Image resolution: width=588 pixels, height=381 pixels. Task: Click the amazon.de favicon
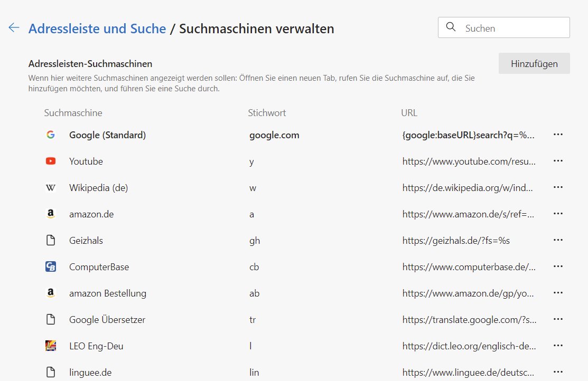[51, 214]
